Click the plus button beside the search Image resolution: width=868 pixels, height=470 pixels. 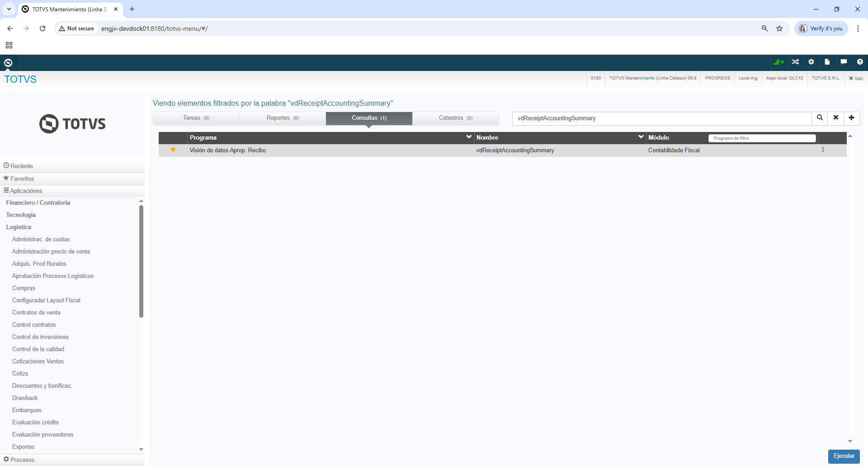pyautogui.click(x=852, y=118)
